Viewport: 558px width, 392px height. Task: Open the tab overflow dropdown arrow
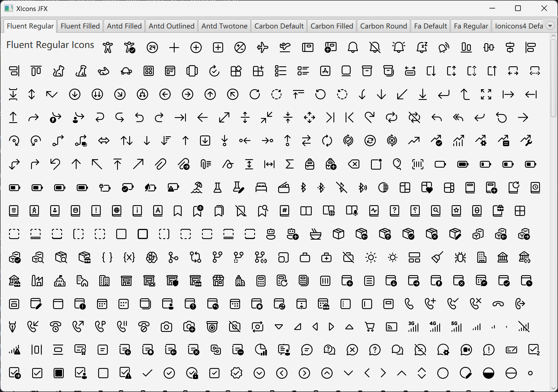tap(550, 26)
